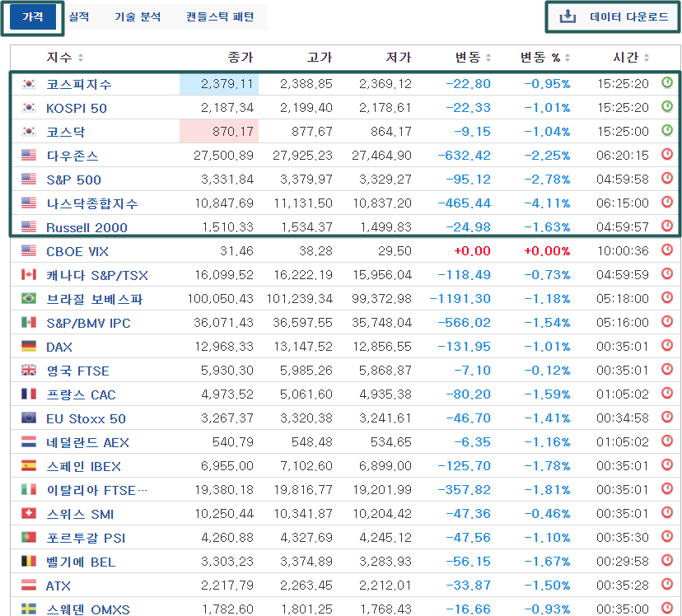682x616 pixels.
Task: Switch to the 가격 tab
Action: (33, 17)
